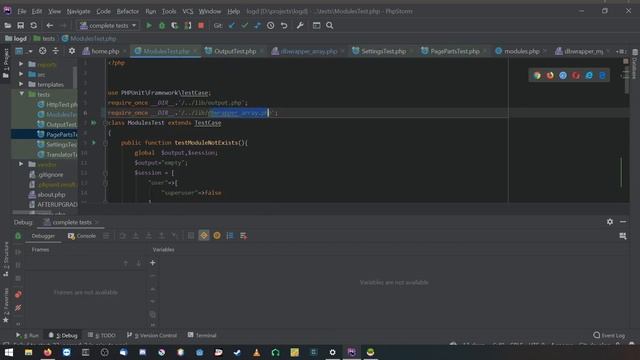The height and width of the screenshot is (360, 640).
Task: Toggle the highlighted orange diamond debug option
Action: click(x=204, y=236)
